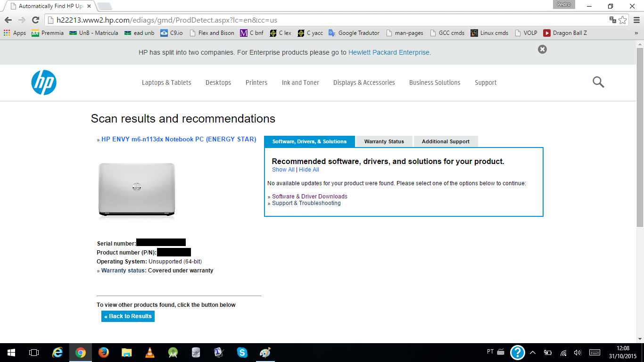This screenshot has width=644, height=362.
Task: Dismiss the HP split notification banner
Action: (542, 49)
